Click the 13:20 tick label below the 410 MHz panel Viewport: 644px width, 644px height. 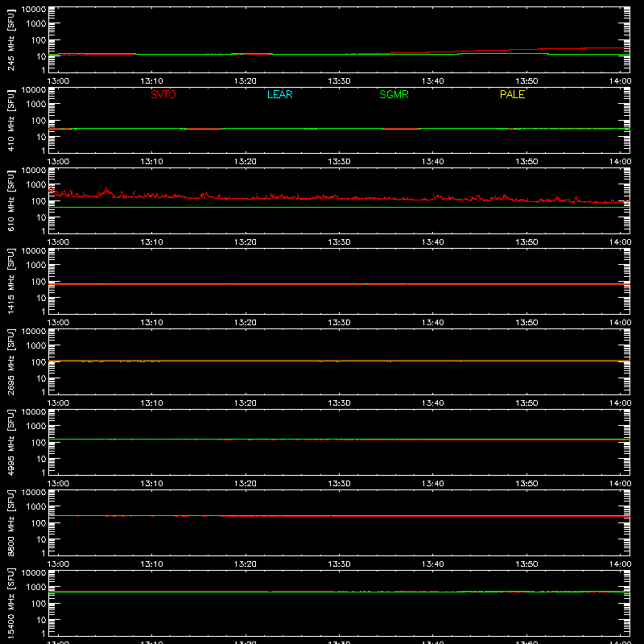(246, 162)
